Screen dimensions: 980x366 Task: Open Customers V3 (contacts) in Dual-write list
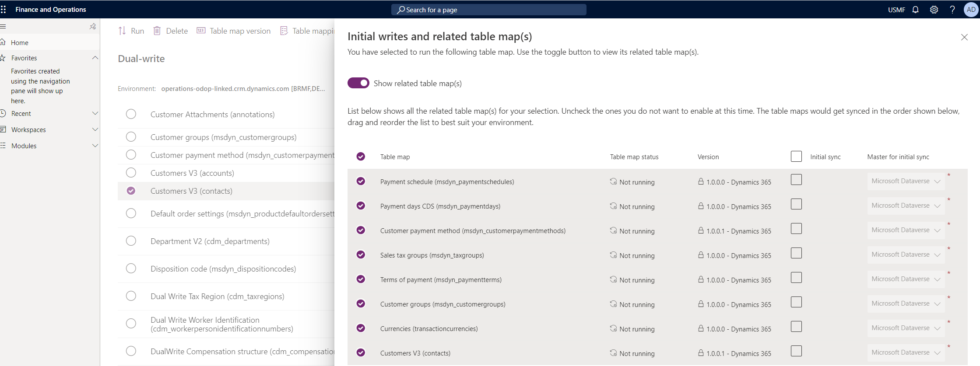(x=191, y=191)
